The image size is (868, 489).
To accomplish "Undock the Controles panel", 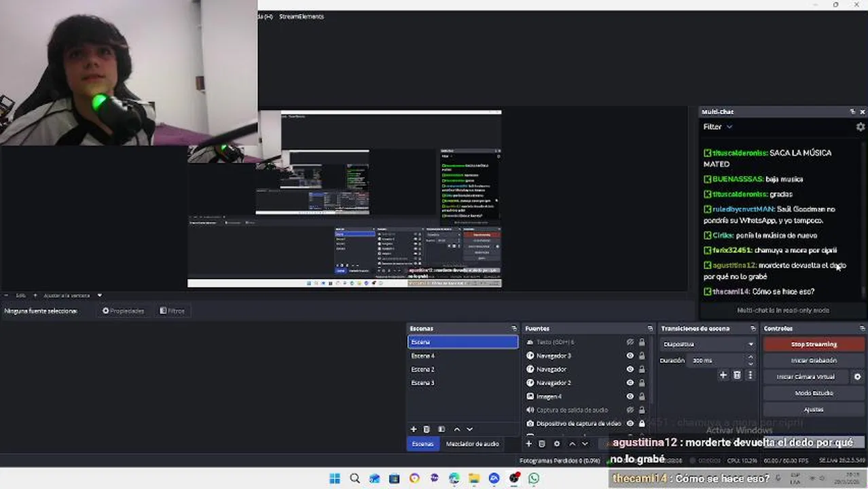I will click(x=861, y=329).
